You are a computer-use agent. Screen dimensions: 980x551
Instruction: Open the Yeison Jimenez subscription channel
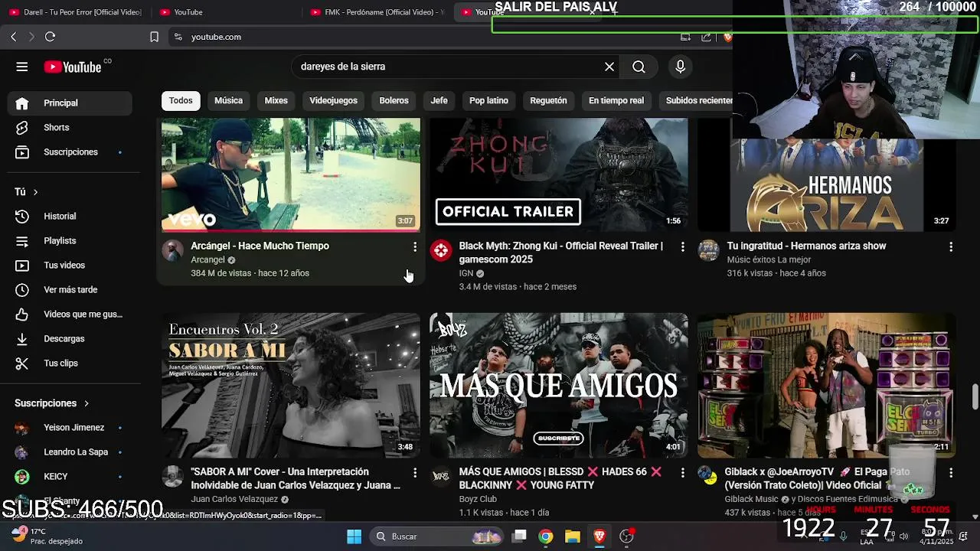point(69,428)
